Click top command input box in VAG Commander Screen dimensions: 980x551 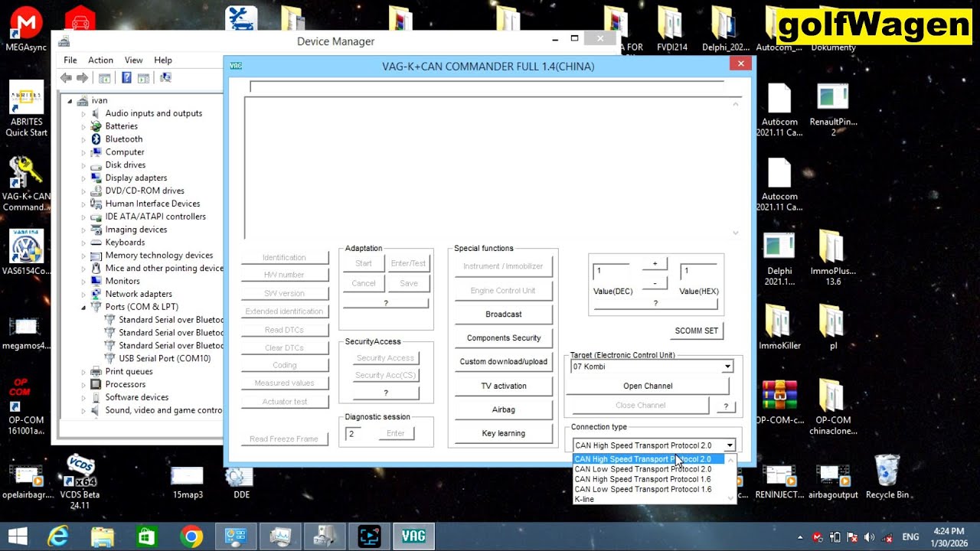tap(487, 87)
